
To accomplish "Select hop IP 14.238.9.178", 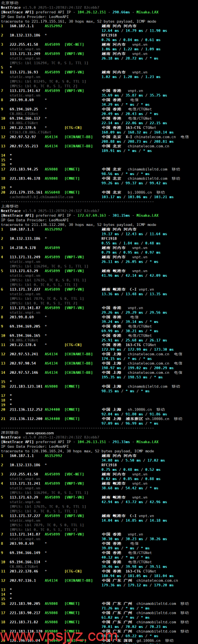I will tap(23, 248).
